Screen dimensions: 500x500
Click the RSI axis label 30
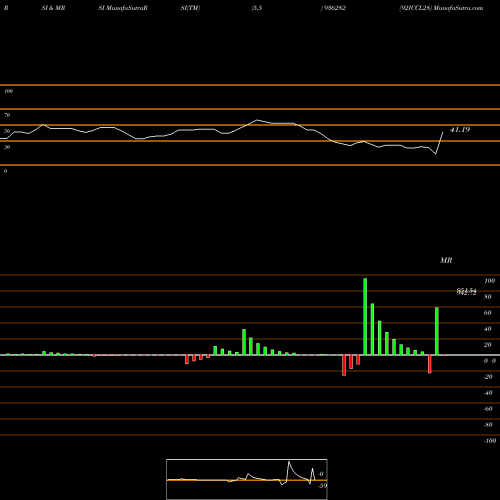[x=7, y=147]
